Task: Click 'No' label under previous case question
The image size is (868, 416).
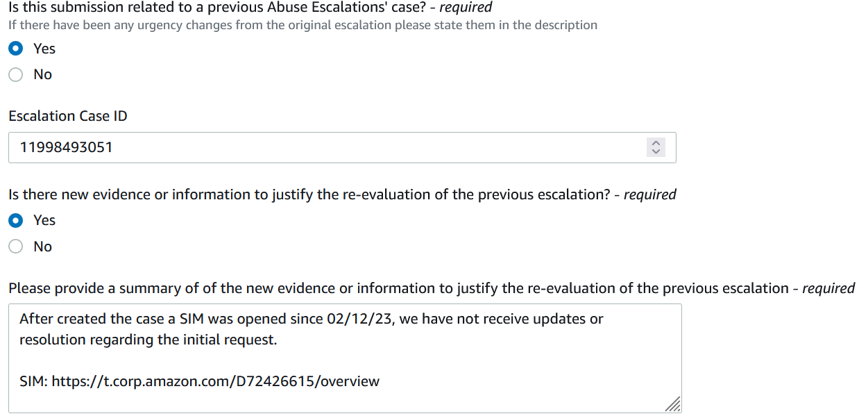Action: (x=42, y=74)
